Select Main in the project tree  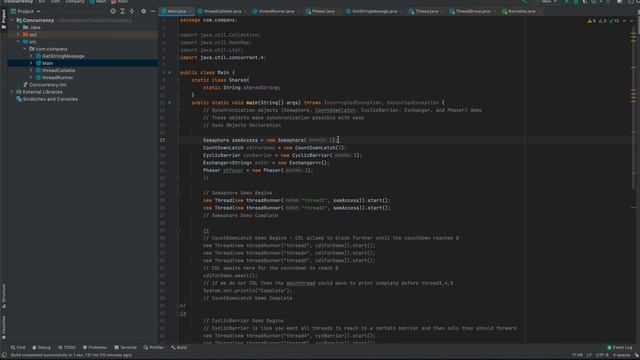click(82, 63)
